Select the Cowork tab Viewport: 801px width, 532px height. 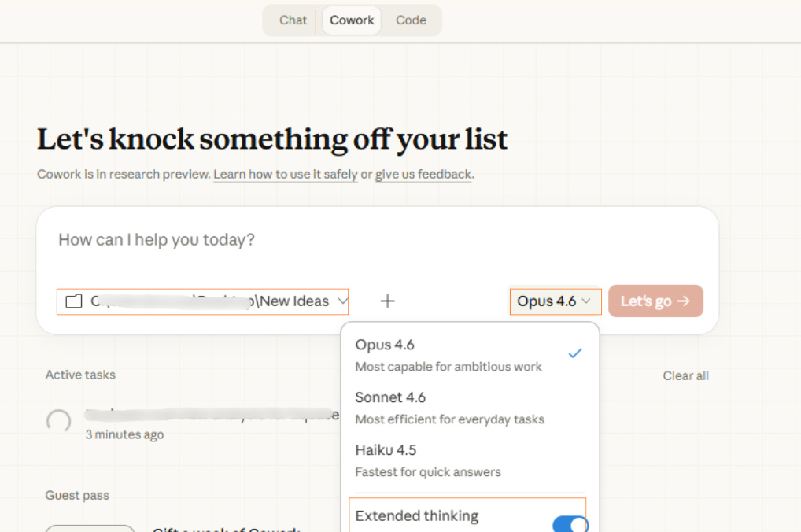click(352, 20)
